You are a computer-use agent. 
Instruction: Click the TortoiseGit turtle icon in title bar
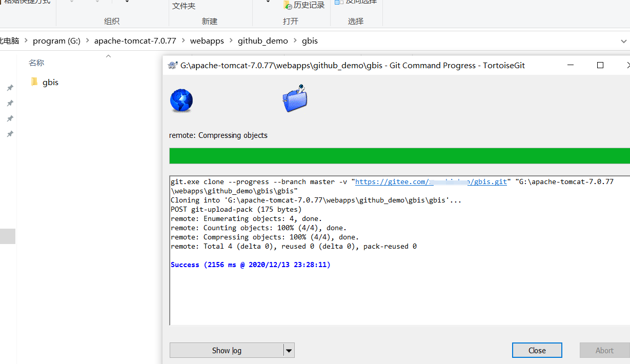pyautogui.click(x=171, y=65)
